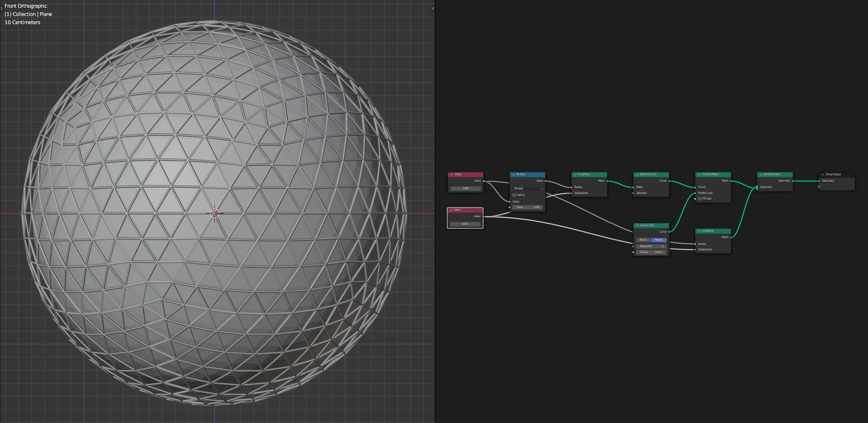Collapse the Multiply node via its chevron

point(513,174)
